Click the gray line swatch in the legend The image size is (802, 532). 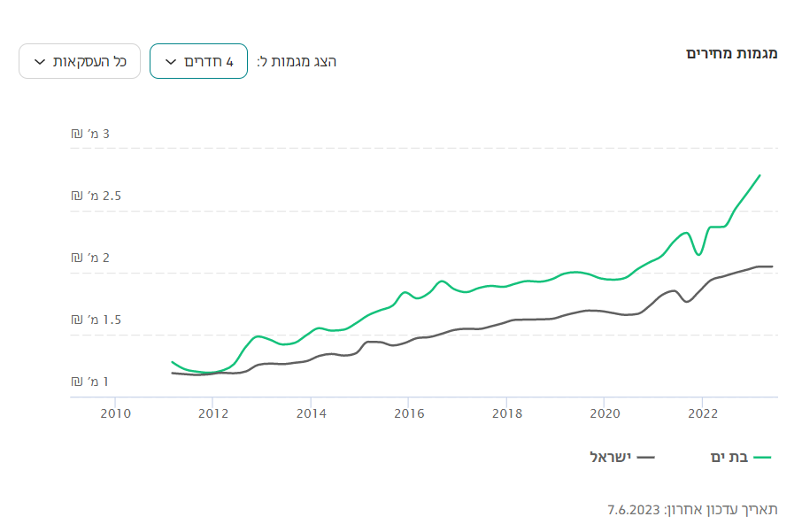(x=645, y=458)
